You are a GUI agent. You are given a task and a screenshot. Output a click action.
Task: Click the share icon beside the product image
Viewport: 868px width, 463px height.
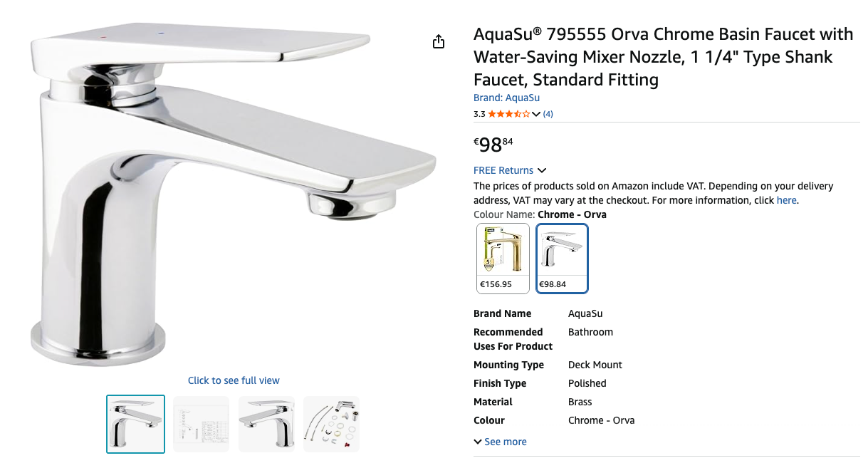[x=439, y=42]
